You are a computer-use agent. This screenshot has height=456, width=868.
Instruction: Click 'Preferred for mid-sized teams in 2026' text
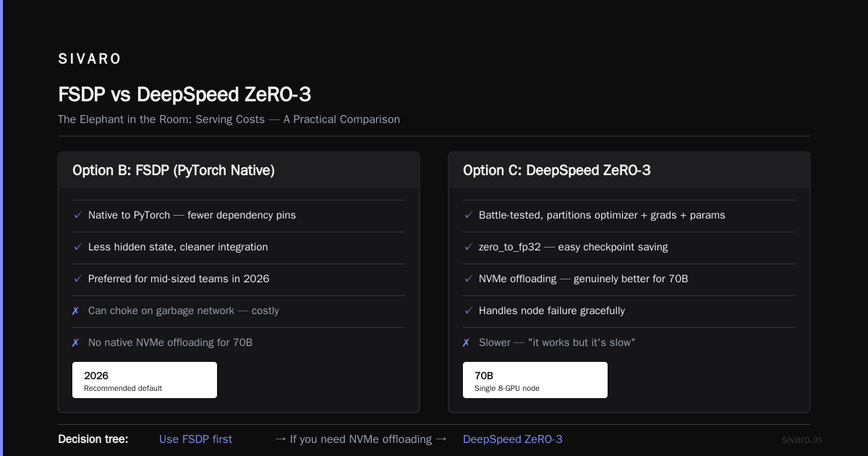[x=179, y=279]
